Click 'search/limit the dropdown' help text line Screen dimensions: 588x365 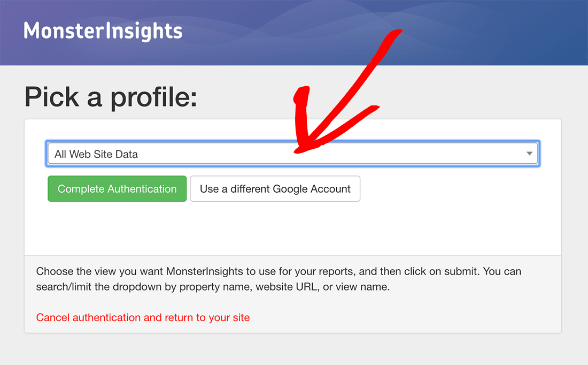pyautogui.click(x=213, y=287)
